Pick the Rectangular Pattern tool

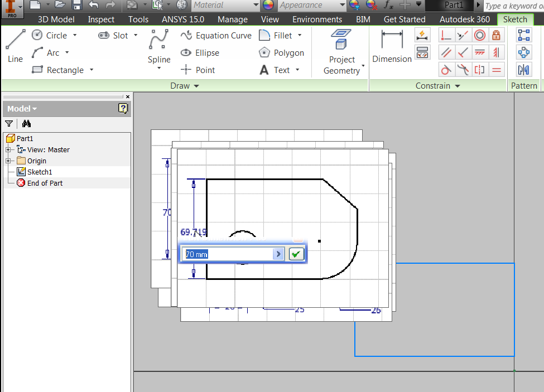point(524,36)
